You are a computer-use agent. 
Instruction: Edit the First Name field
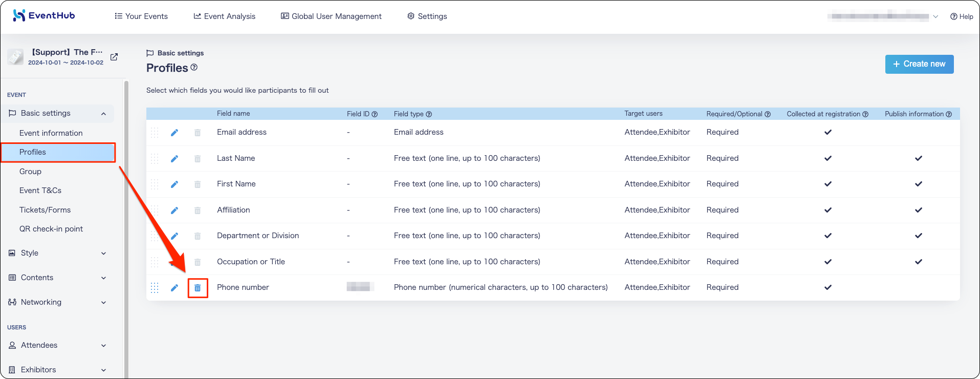click(175, 184)
